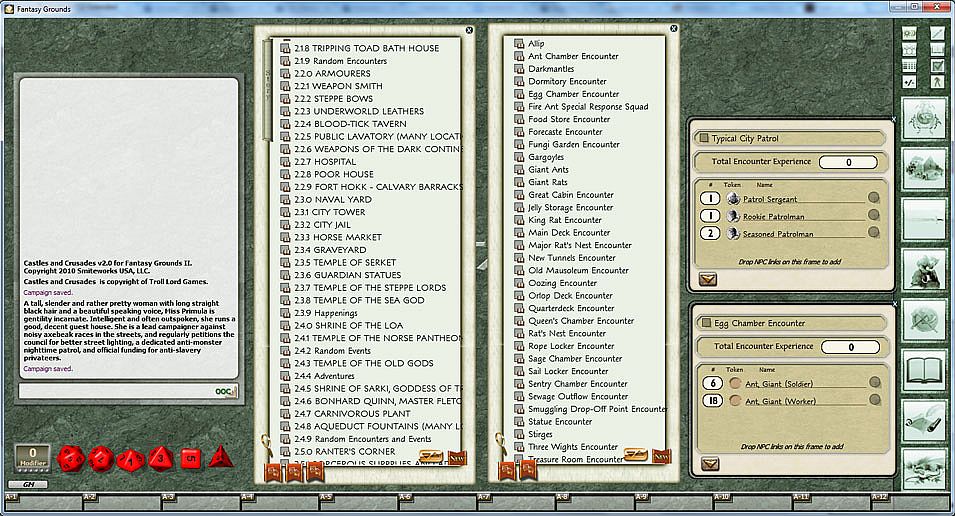Click the link icon for Rookie Patrolman
The height and width of the screenshot is (516, 955).
pyautogui.click(x=873, y=214)
